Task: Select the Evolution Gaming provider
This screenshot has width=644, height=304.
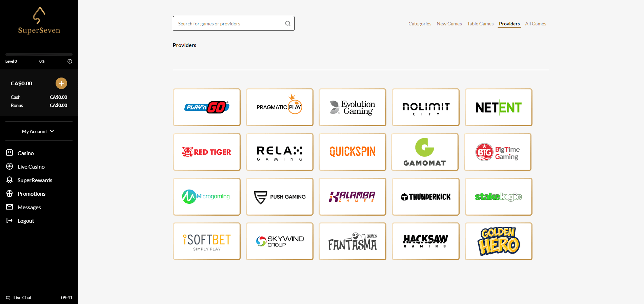Action: [353, 107]
